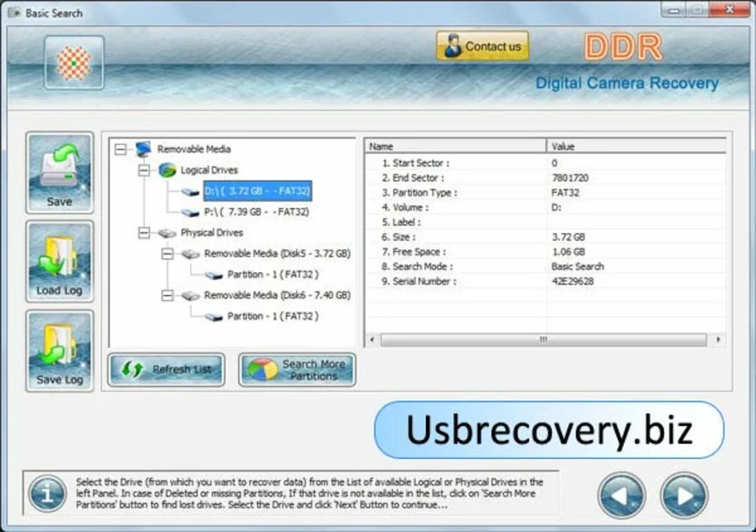Screen dimensions: 756x532
Task: Select the Partition Type row
Action: pos(546,193)
